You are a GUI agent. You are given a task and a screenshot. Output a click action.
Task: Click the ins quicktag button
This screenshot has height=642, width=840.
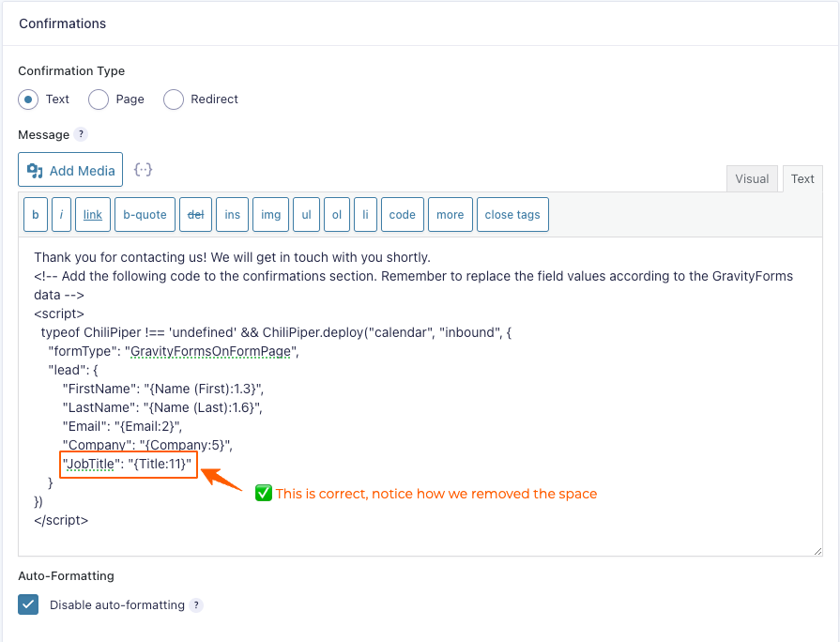232,214
